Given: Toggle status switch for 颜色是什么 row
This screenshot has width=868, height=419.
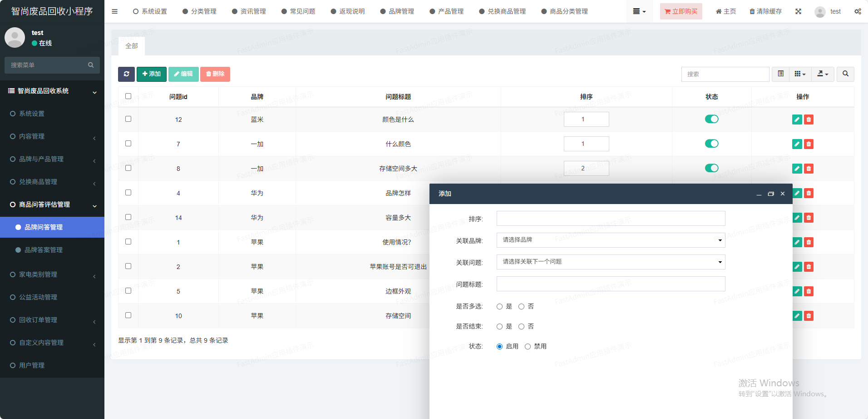Looking at the screenshot, I should pyautogui.click(x=711, y=119).
